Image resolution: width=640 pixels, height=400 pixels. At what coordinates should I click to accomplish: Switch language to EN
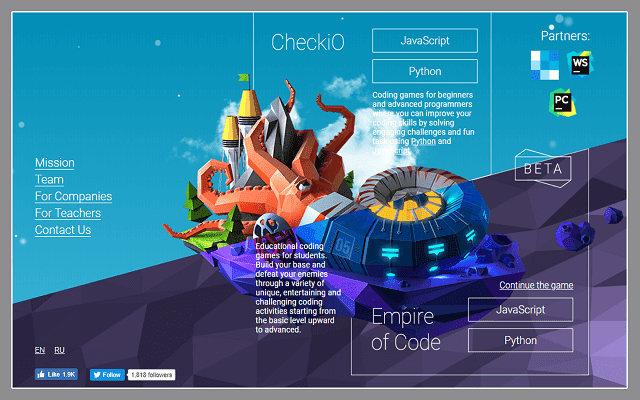(40, 350)
